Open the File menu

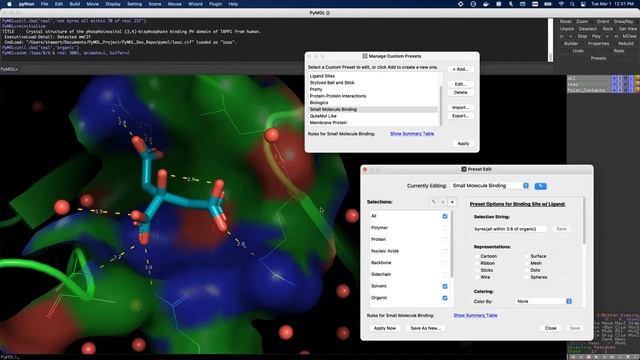pos(44,4)
